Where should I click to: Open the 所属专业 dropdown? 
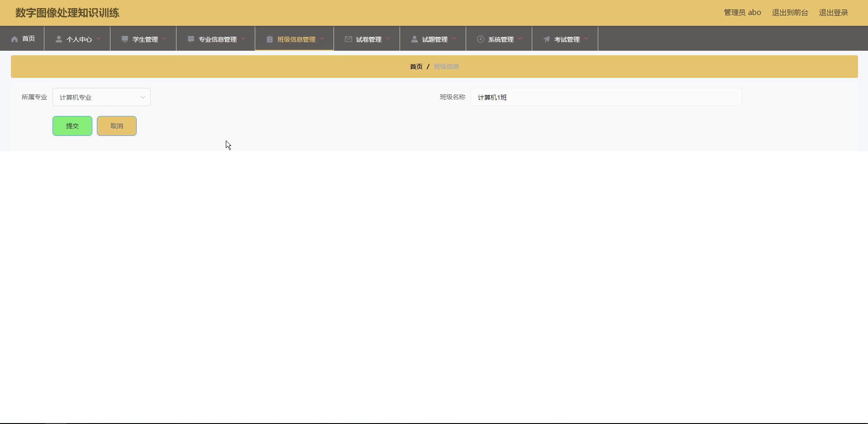101,97
